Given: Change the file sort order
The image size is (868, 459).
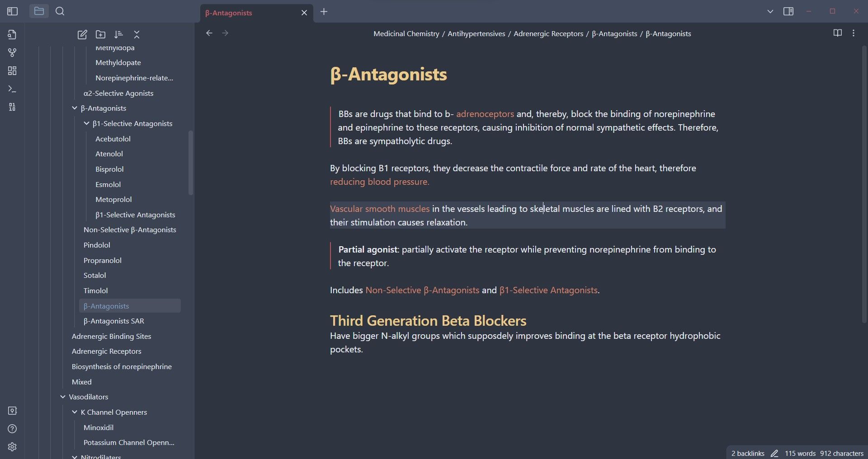Looking at the screenshot, I should 118,35.
